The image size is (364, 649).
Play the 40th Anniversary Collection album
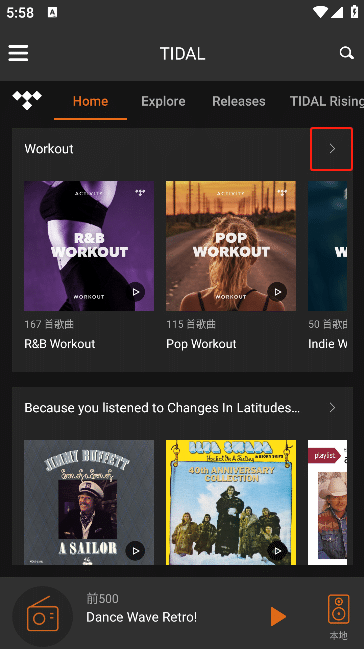click(277, 551)
